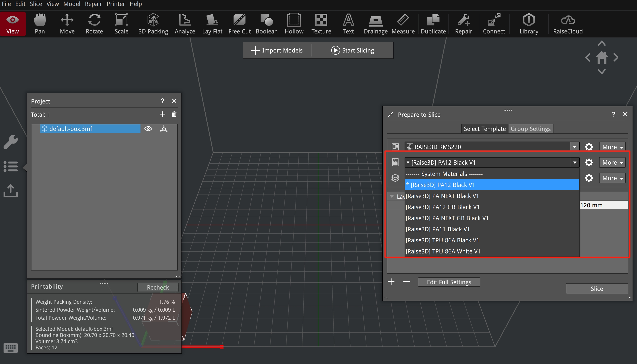This screenshot has width=637, height=364.
Task: Click Recheck in Printability panel
Action: pos(158,287)
